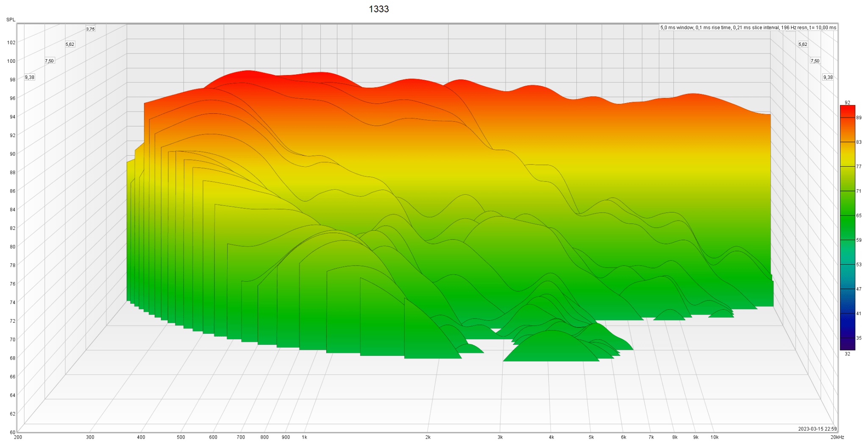Click the "41" value on the color scale
Screen dimensions: 868x442
point(859,314)
